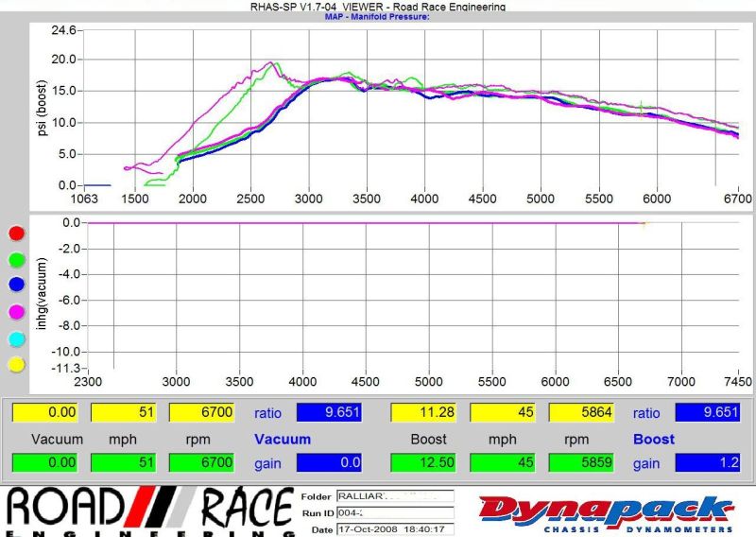The image size is (756, 537).
Task: Click the red run indicator circle
Action: (15, 233)
